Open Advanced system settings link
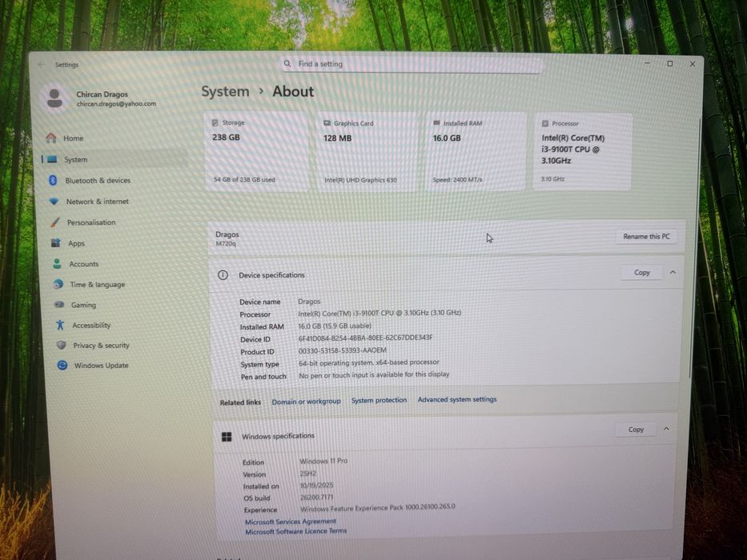This screenshot has width=747, height=560. (x=457, y=399)
